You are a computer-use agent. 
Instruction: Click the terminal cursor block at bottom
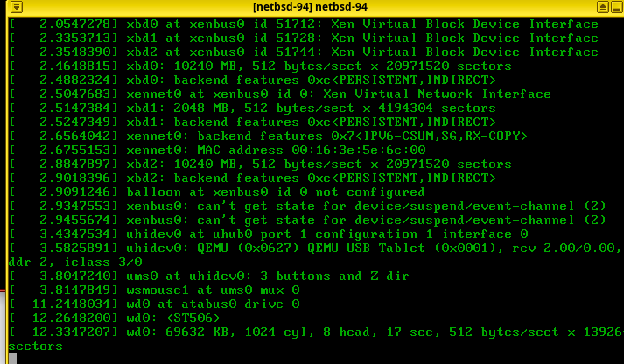(13, 359)
